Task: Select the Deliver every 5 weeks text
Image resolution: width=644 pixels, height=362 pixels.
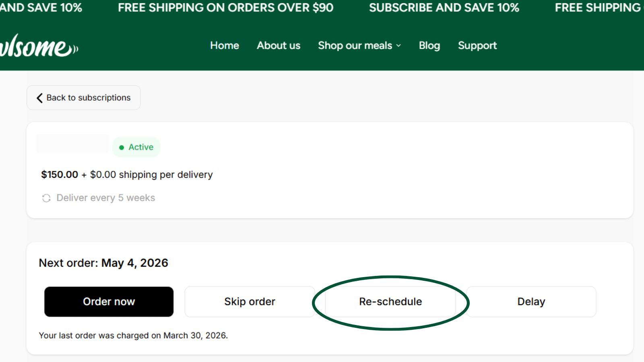Action: click(x=105, y=198)
